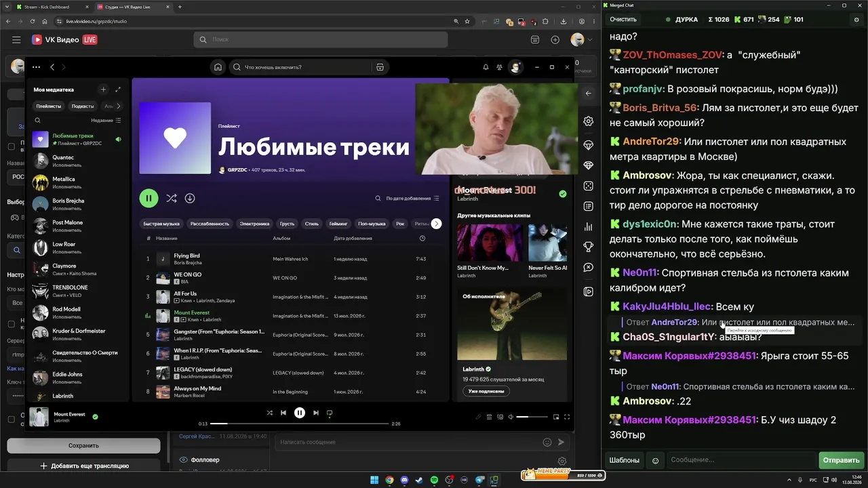The width and height of the screenshot is (868, 488).
Task: Select the 'Быстрая музыка' filter chip
Action: click(x=161, y=224)
